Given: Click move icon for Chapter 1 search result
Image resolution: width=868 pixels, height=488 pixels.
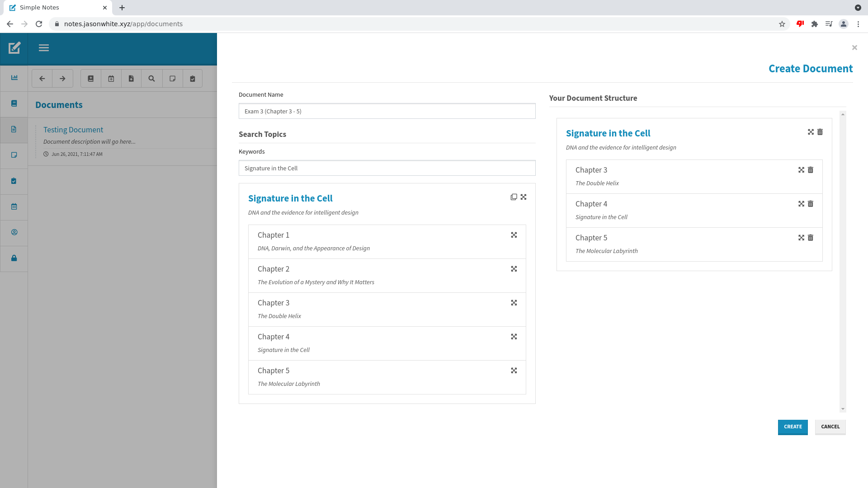Looking at the screenshot, I should [514, 235].
